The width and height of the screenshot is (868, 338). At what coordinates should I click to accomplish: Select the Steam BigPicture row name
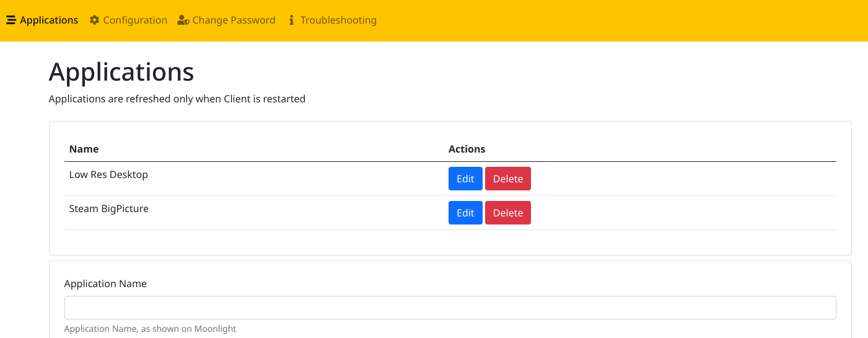click(109, 209)
